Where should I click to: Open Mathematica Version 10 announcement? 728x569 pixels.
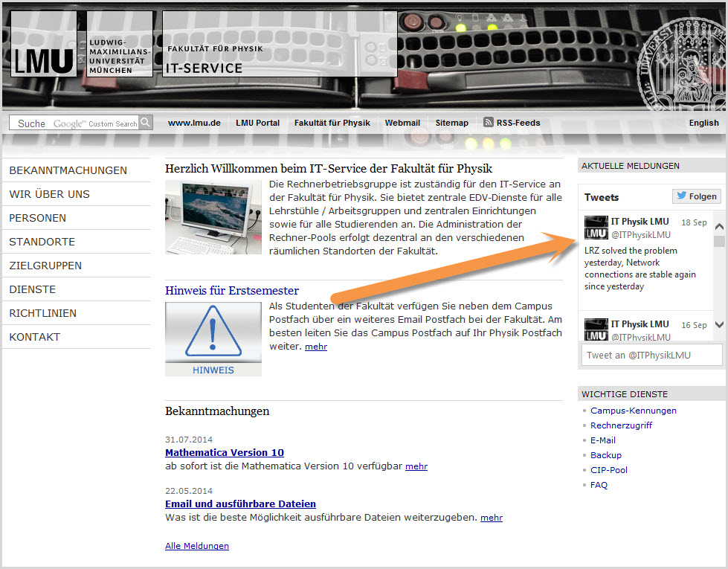225,452
